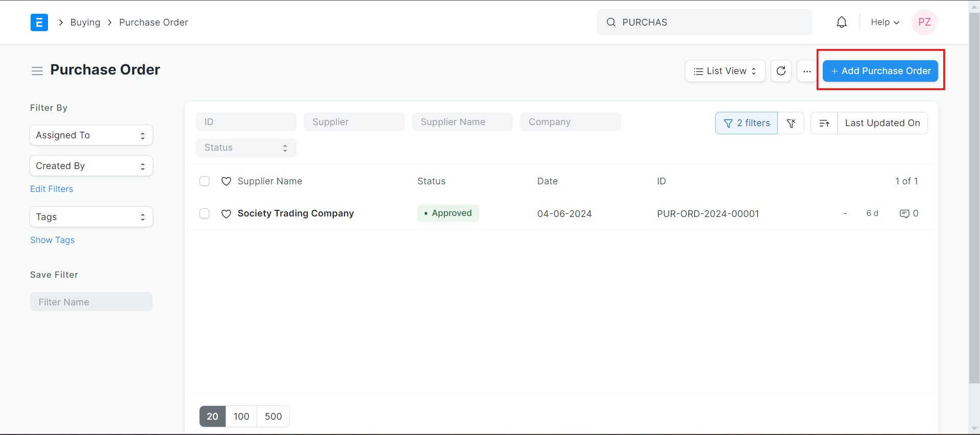The image size is (980, 435).
Task: Go to Purchase Order breadcrumb
Action: (x=154, y=22)
